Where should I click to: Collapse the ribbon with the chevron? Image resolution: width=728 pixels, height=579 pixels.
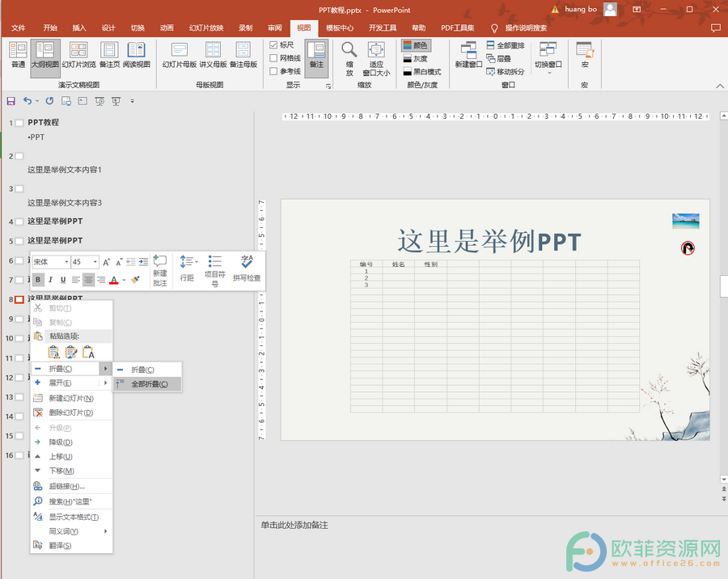click(720, 86)
